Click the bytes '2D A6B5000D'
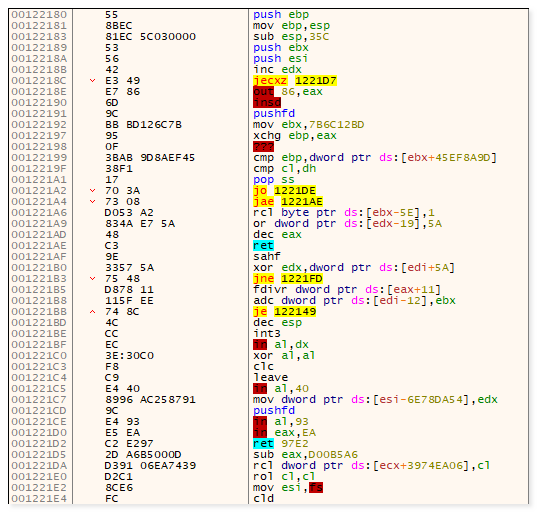The width and height of the screenshot is (537, 512). click(x=143, y=454)
